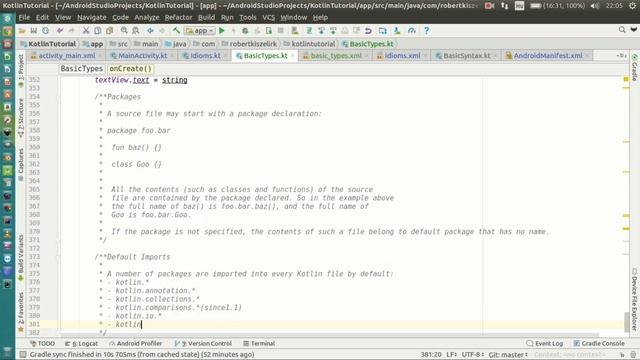Switch to the BasicSyntax.kt tab

pyautogui.click(x=467, y=56)
